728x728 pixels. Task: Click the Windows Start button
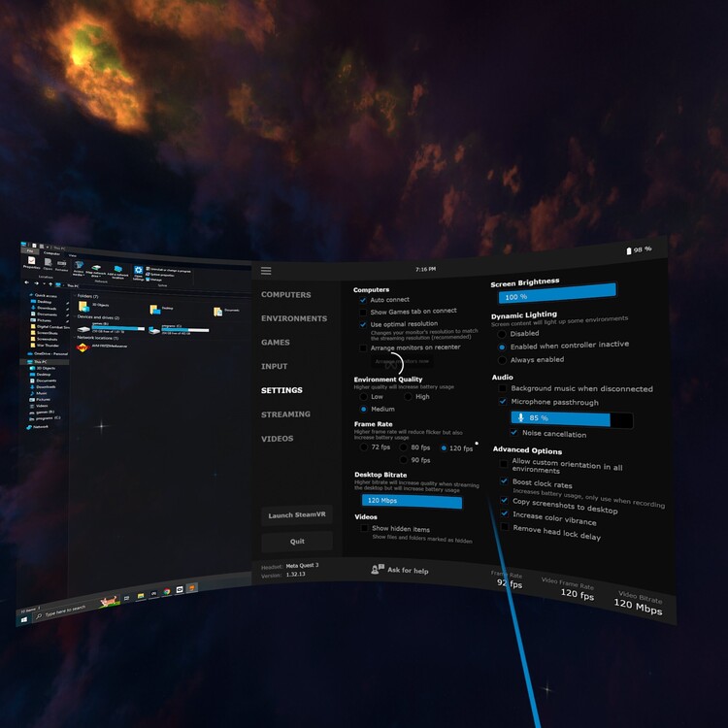(24, 620)
